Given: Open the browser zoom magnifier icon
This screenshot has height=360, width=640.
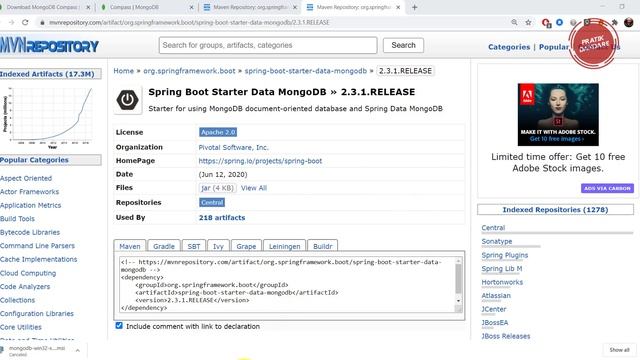Looking at the screenshot, I should click(x=514, y=22).
